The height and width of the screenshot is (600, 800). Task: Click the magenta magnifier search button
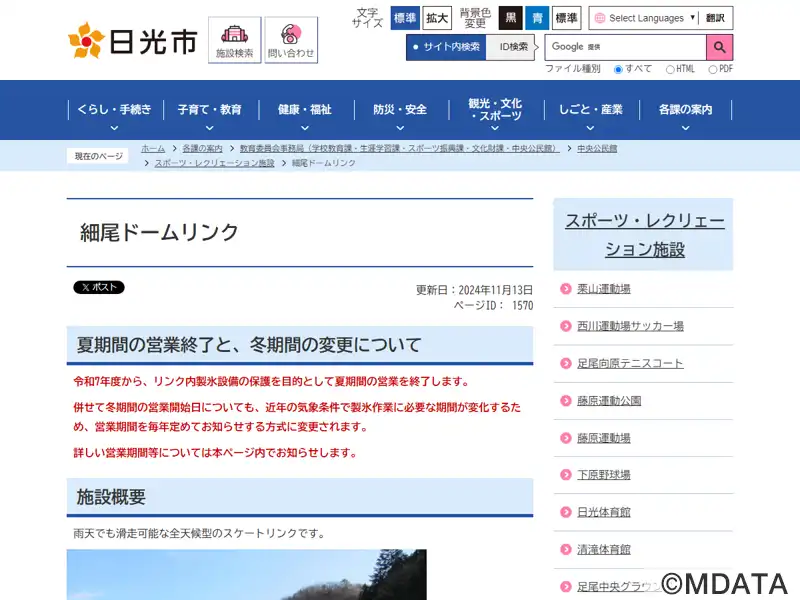[x=719, y=47]
